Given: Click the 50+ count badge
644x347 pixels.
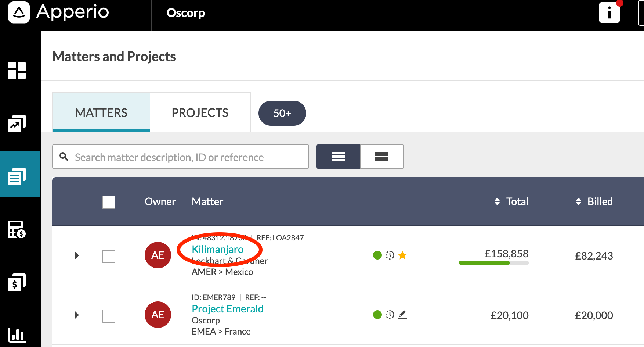Looking at the screenshot, I should point(282,113).
